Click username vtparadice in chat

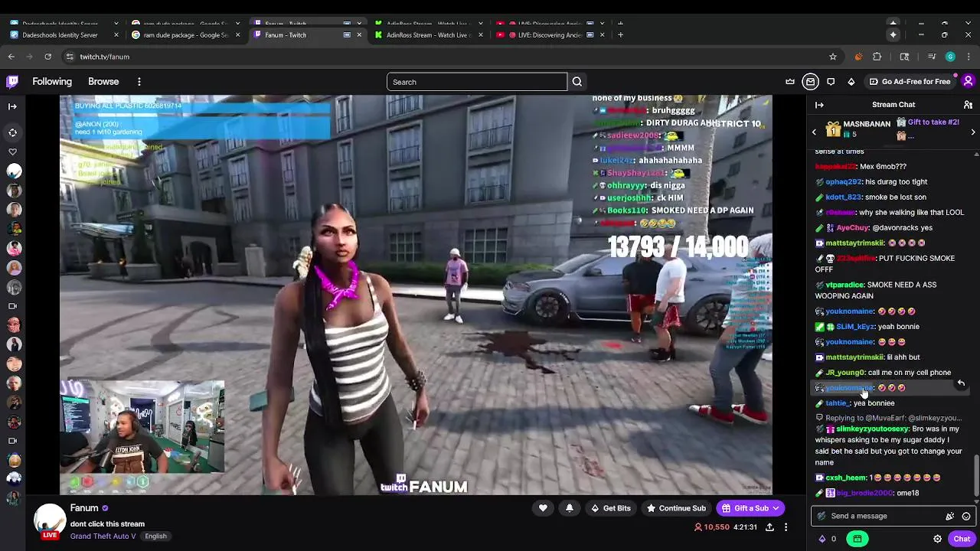(844, 285)
